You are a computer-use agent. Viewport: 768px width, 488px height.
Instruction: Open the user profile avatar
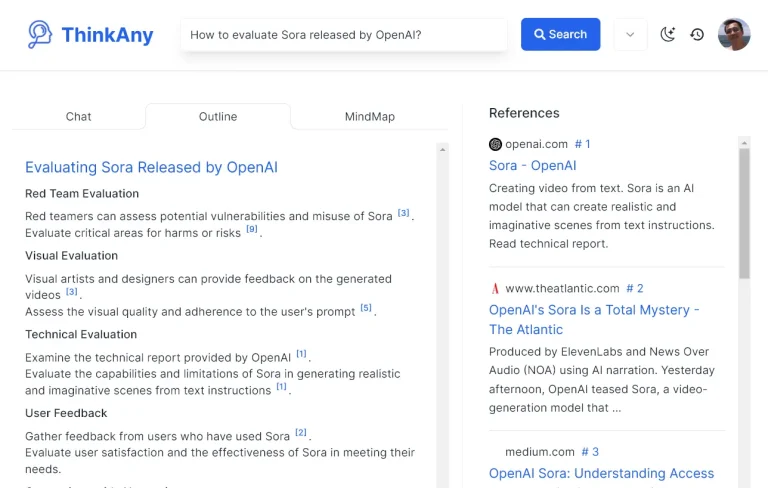point(734,34)
